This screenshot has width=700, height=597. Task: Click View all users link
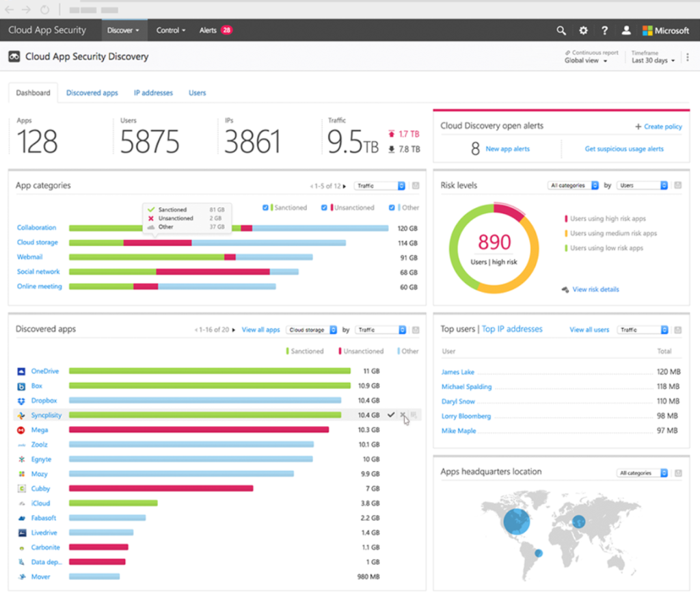[x=589, y=330]
